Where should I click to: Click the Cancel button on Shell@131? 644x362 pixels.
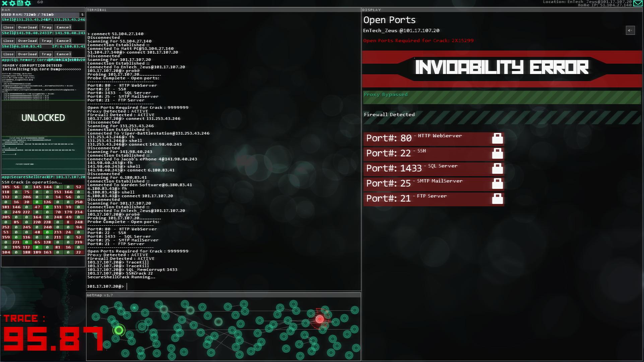[63, 27]
